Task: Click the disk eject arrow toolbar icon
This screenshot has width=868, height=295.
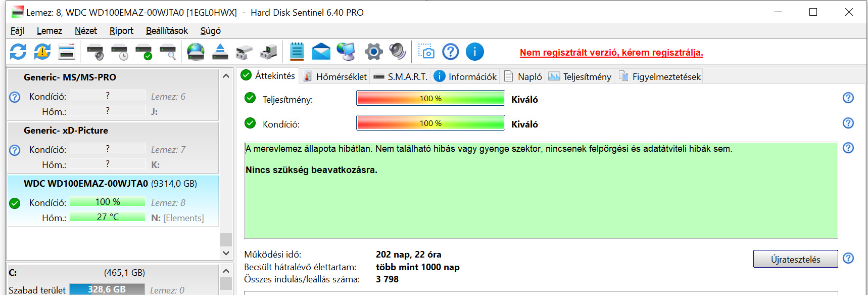Action: pyautogui.click(x=220, y=52)
